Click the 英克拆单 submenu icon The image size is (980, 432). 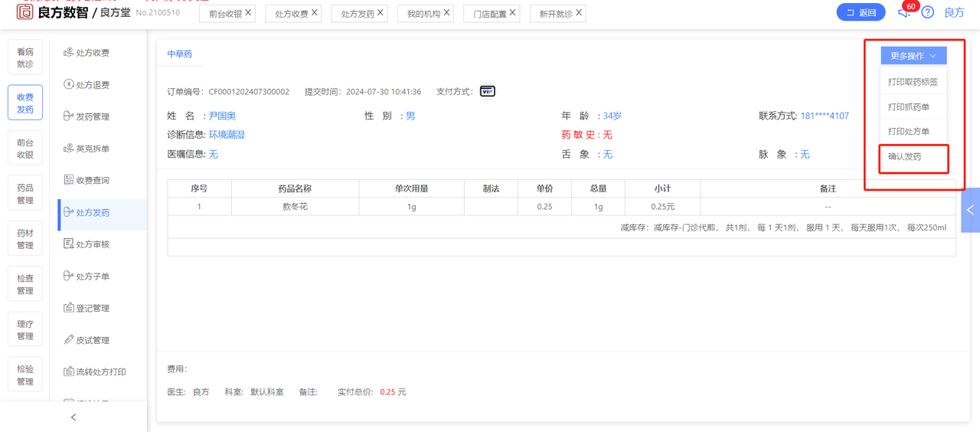click(68, 149)
